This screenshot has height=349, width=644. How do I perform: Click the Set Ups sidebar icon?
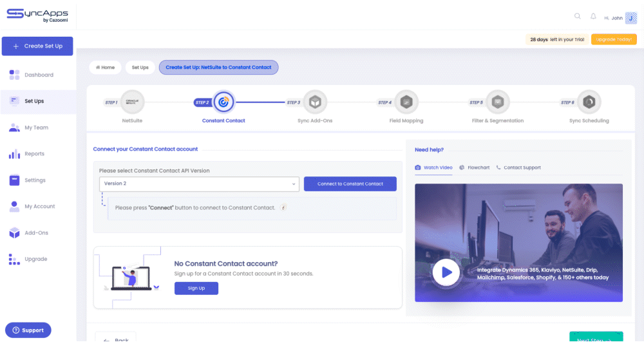click(x=14, y=101)
